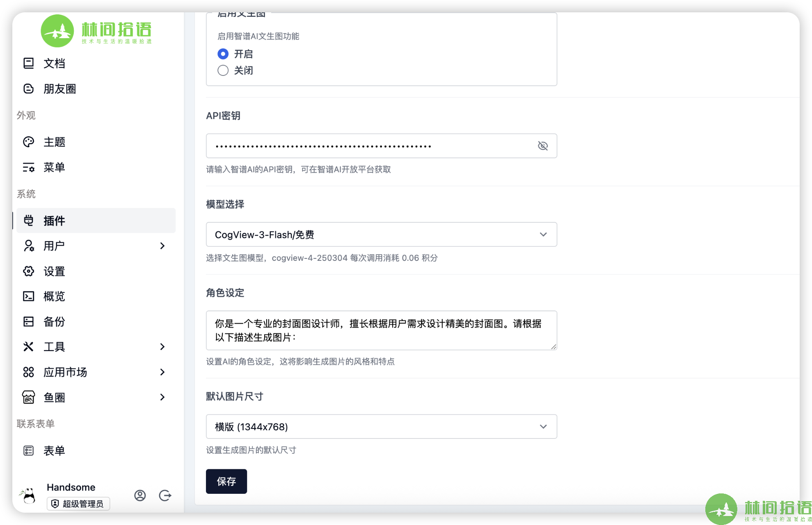
Task: Expand the 用户 submenu chevron
Action: pos(162,246)
